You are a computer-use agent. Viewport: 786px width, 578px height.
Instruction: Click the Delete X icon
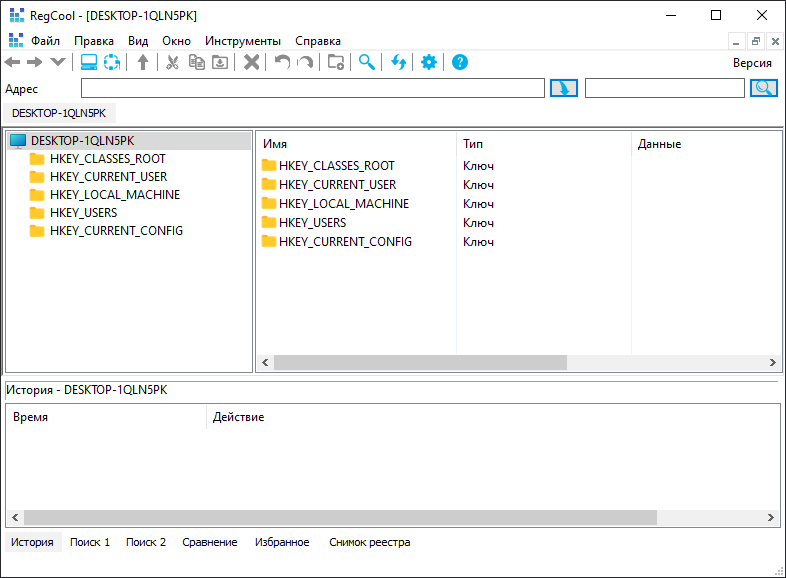point(251,62)
